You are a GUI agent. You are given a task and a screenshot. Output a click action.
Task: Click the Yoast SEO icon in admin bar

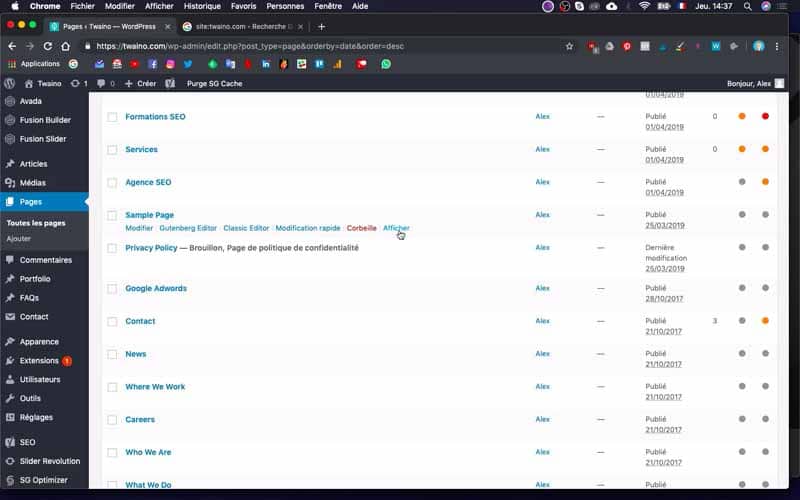tap(170, 83)
